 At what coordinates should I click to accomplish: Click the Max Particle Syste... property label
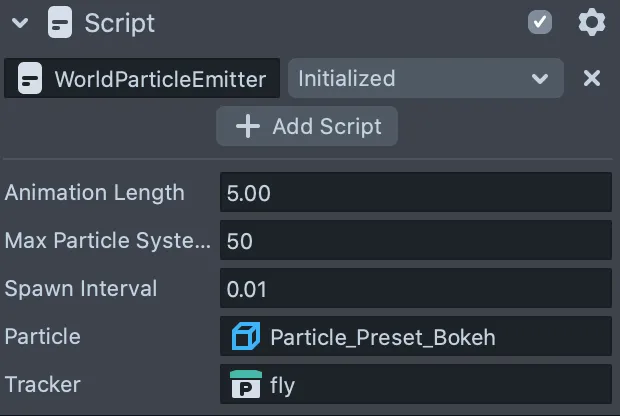click(x=108, y=240)
